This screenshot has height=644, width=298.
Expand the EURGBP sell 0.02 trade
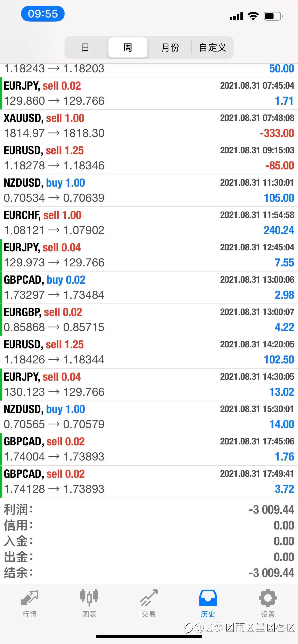(x=149, y=320)
